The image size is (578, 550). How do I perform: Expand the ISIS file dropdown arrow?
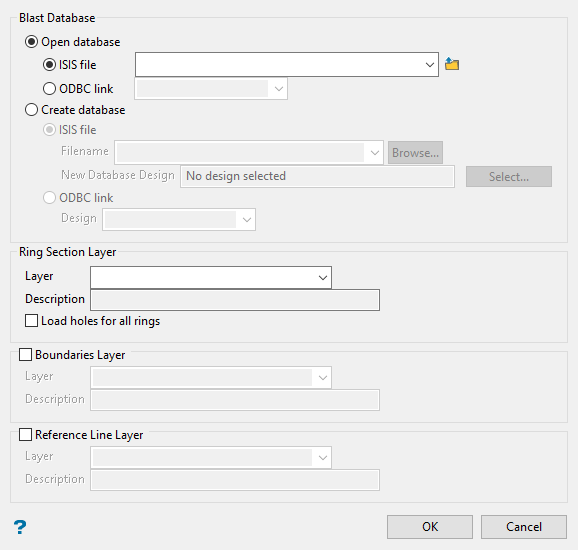coord(429,65)
